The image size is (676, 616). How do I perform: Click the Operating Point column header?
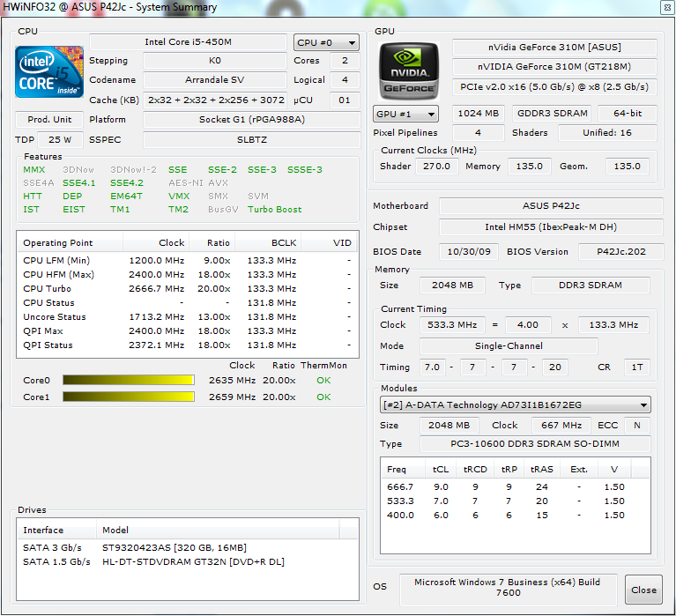pos(70,242)
